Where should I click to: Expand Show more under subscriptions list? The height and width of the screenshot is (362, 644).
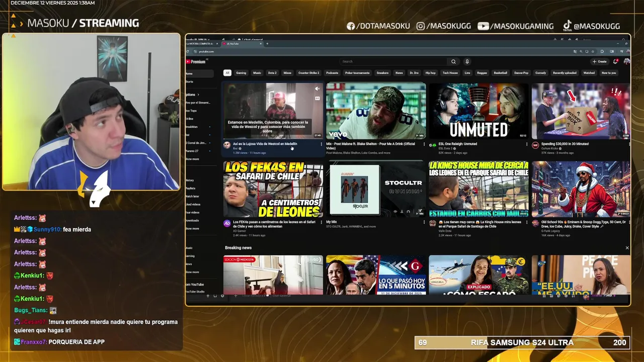click(192, 159)
